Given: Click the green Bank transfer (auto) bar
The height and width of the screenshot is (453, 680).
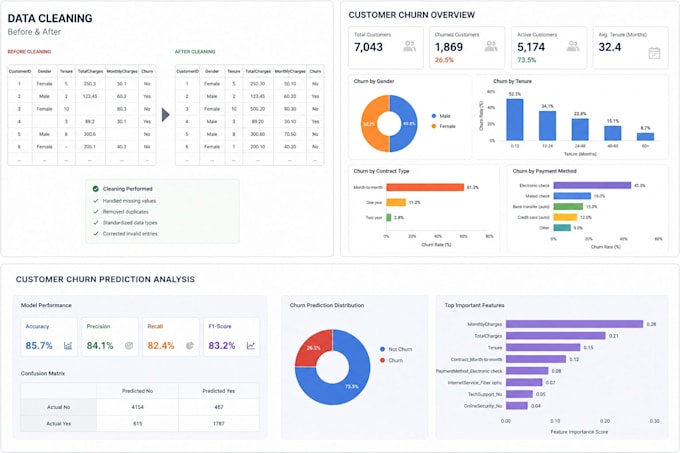Looking at the screenshot, I should (x=568, y=207).
